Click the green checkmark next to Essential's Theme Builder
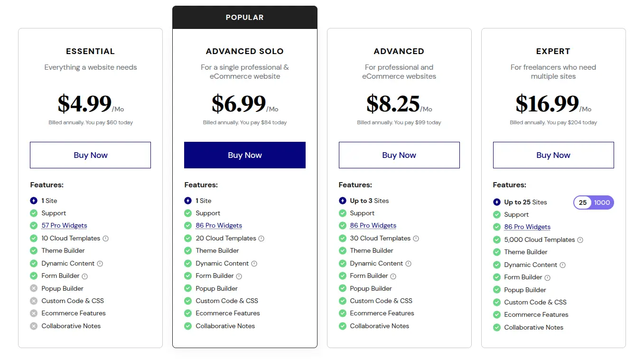 (x=34, y=250)
